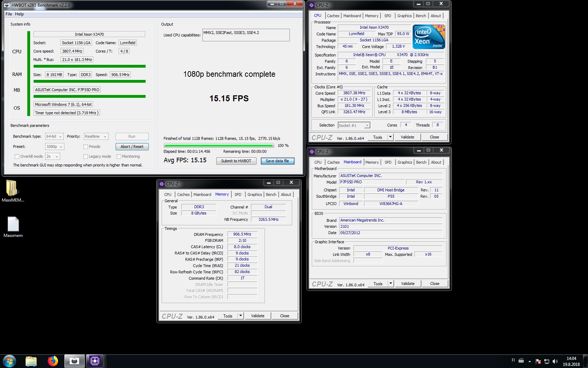
Task: Click the NB Frequency 3263.5 MHz value
Action: pos(268,219)
